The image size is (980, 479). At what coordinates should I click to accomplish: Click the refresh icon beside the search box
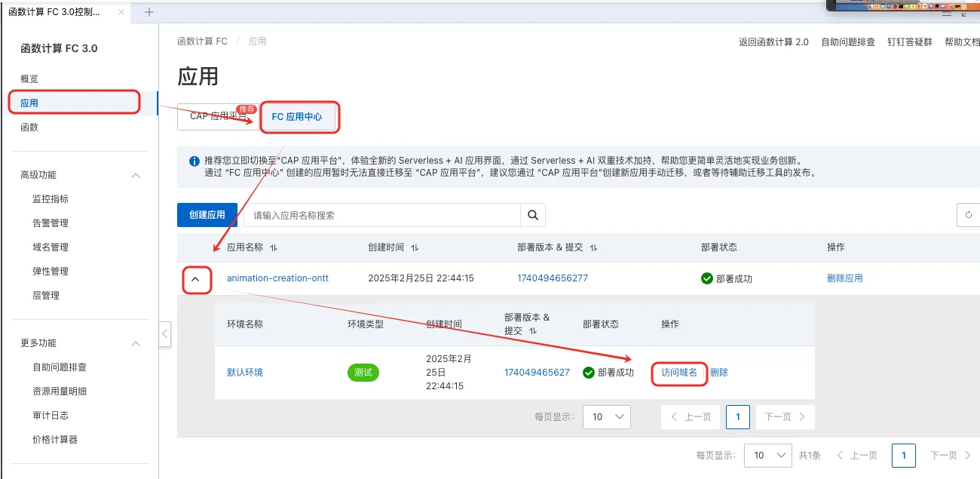[969, 215]
